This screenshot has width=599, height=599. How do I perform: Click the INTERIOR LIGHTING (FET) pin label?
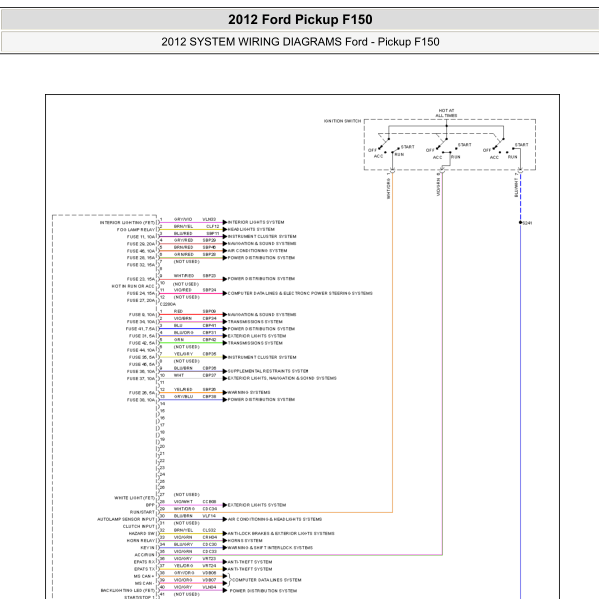click(x=128, y=223)
